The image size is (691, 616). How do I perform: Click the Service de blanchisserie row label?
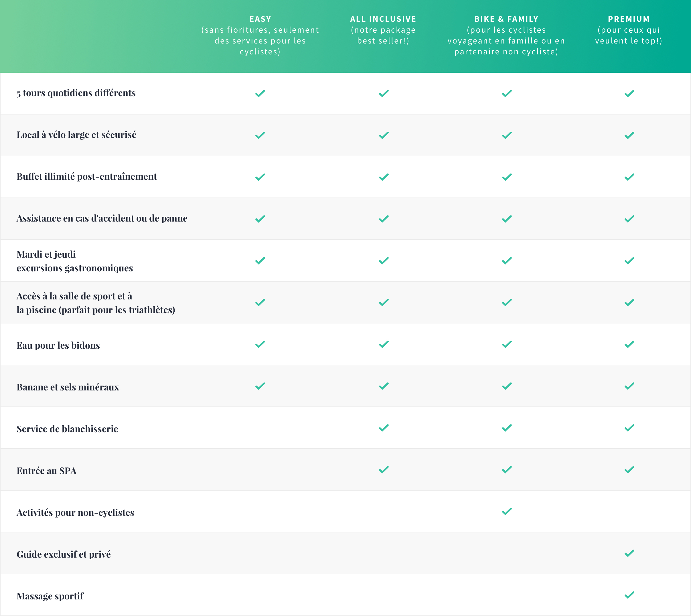coord(67,429)
